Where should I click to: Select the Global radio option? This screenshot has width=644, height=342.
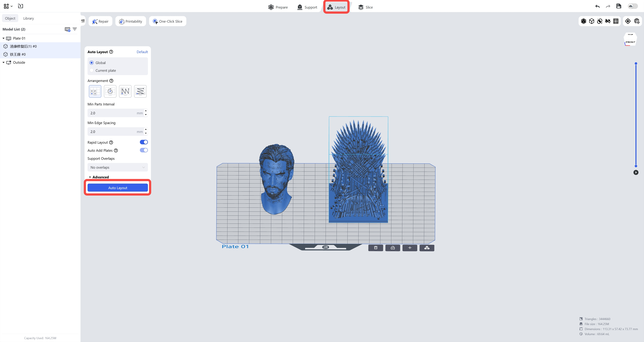coord(92,63)
